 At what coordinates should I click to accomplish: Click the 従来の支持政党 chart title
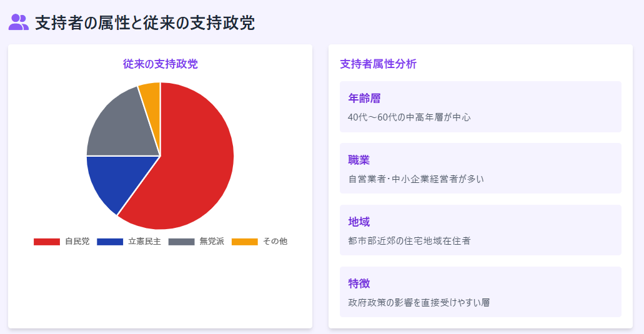click(160, 64)
